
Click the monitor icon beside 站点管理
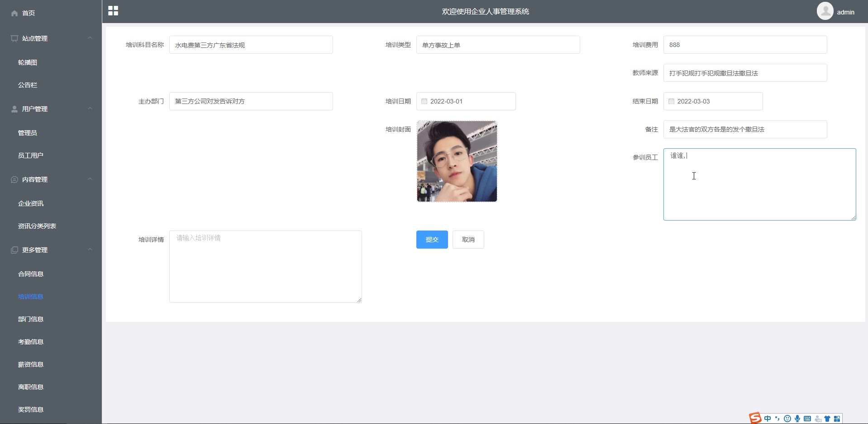point(14,38)
